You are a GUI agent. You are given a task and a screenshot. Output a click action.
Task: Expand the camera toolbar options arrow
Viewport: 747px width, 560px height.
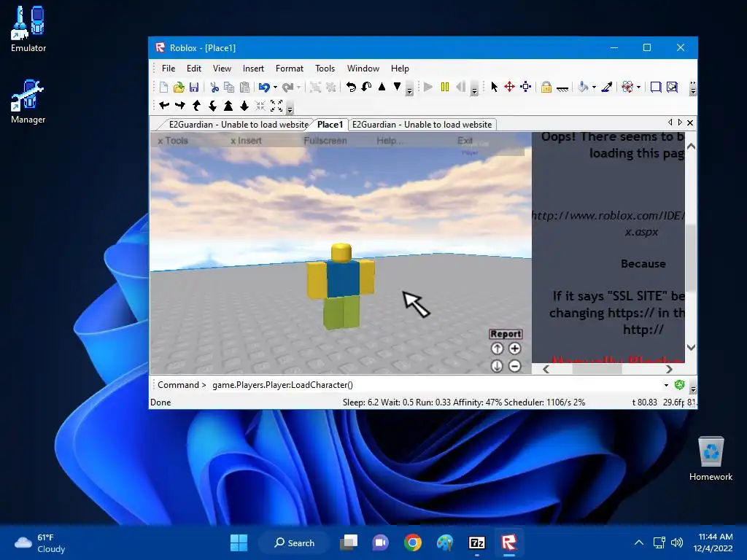[x=290, y=109]
